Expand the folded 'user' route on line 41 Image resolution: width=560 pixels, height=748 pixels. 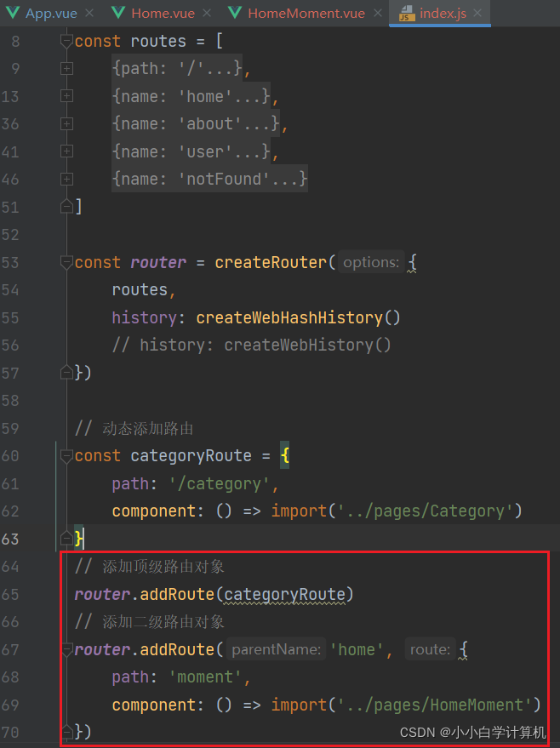pyautogui.click(x=66, y=151)
